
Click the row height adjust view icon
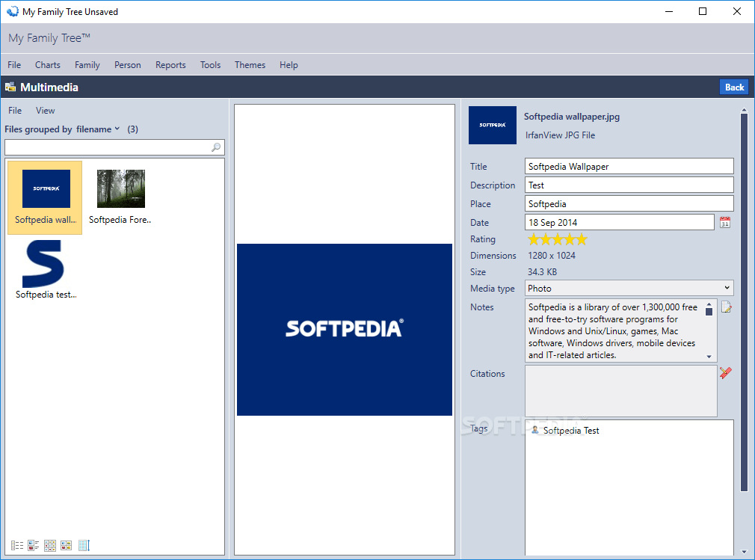click(84, 545)
